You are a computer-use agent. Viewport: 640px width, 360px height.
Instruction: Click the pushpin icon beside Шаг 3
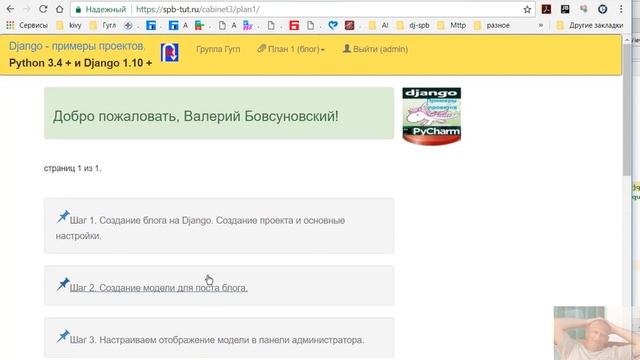click(63, 336)
